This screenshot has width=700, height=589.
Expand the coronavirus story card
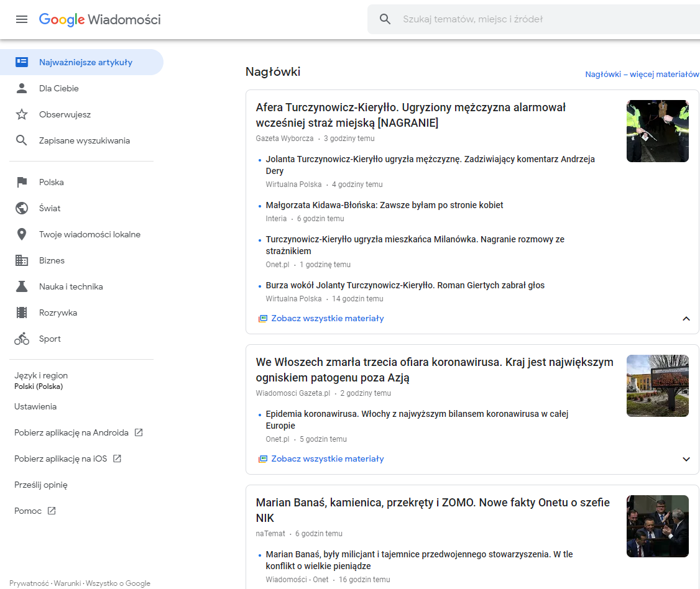click(686, 459)
